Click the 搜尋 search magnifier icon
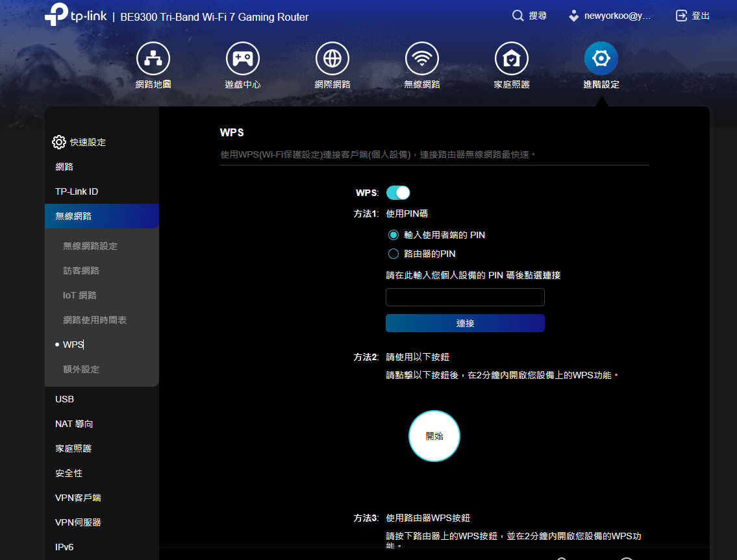 pyautogui.click(x=518, y=16)
